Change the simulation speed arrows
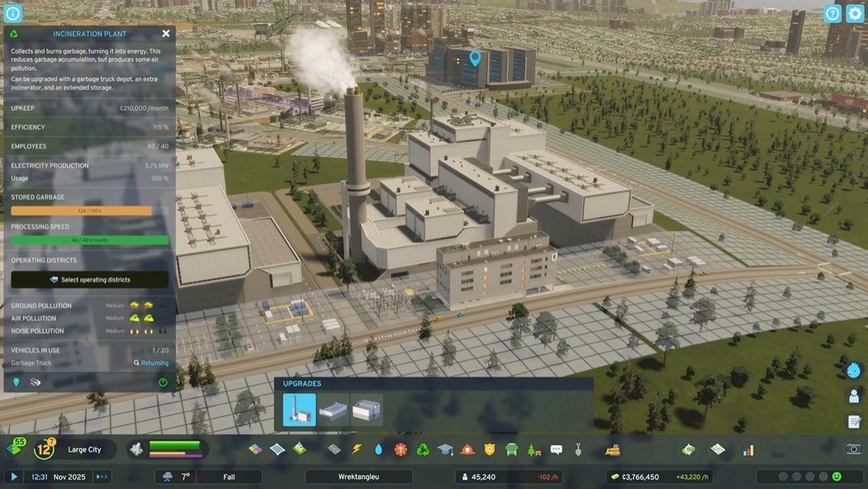The width and height of the screenshot is (868, 489). 102,476
